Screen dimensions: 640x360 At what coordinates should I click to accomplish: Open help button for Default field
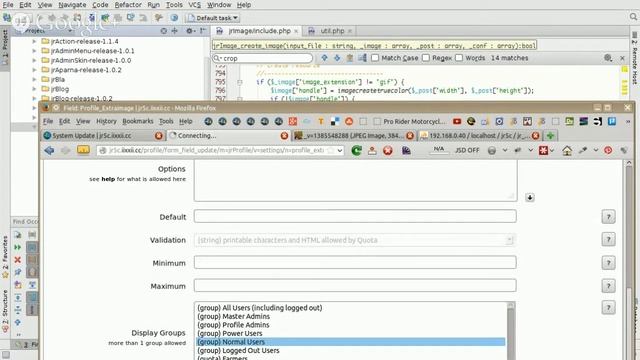click(608, 217)
